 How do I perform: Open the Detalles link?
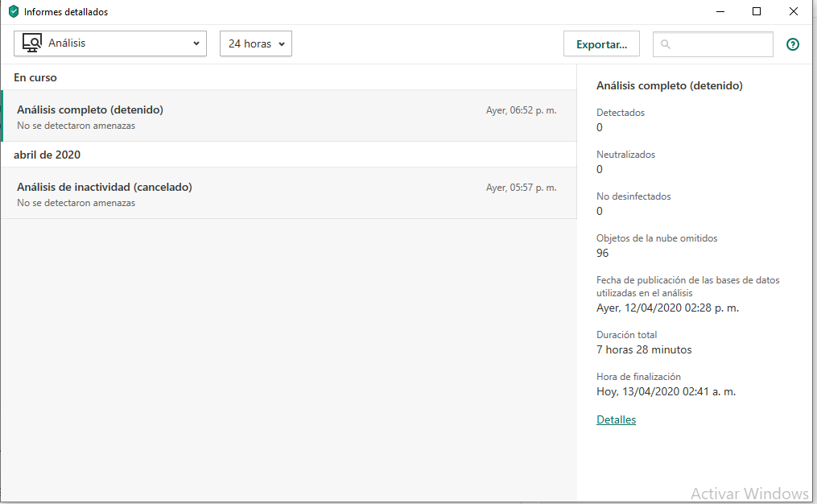tap(616, 419)
